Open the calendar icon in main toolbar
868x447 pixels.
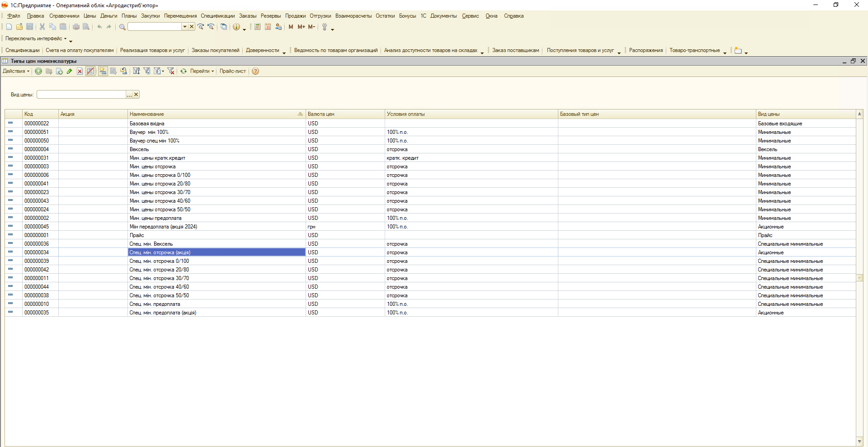pyautogui.click(x=268, y=27)
